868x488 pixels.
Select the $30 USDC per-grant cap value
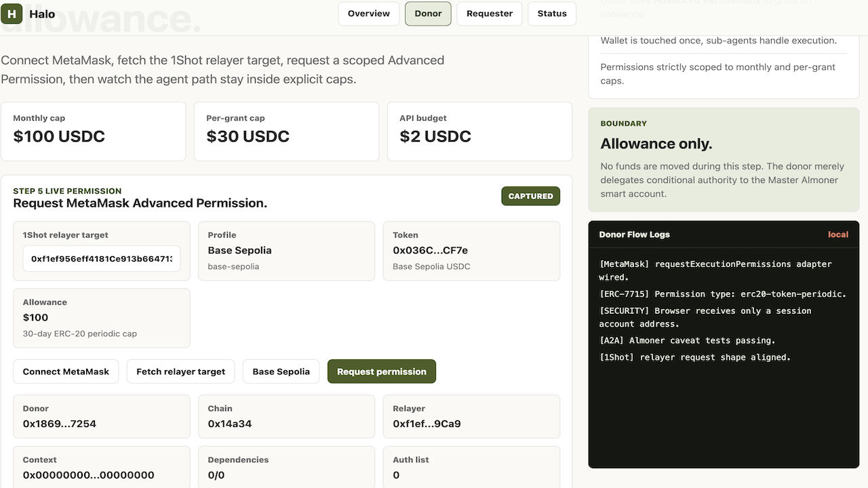(x=248, y=136)
